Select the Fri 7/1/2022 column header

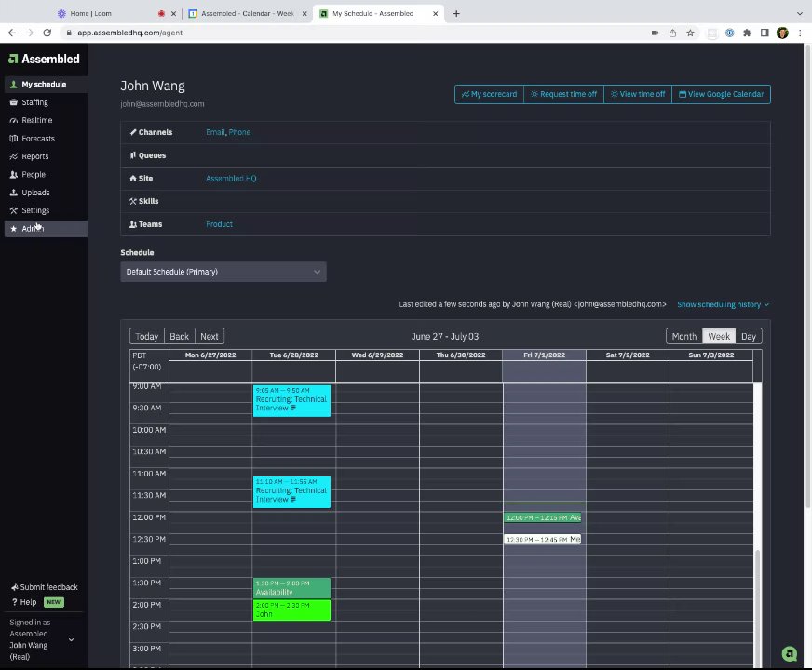(x=544, y=355)
